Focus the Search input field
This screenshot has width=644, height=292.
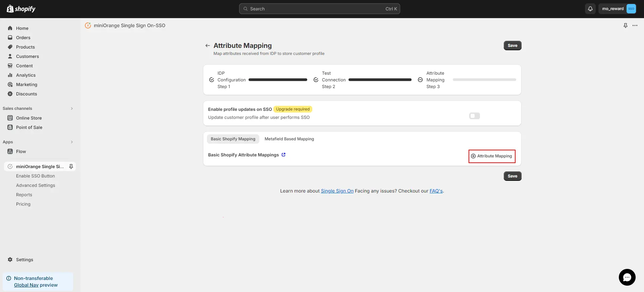(319, 9)
